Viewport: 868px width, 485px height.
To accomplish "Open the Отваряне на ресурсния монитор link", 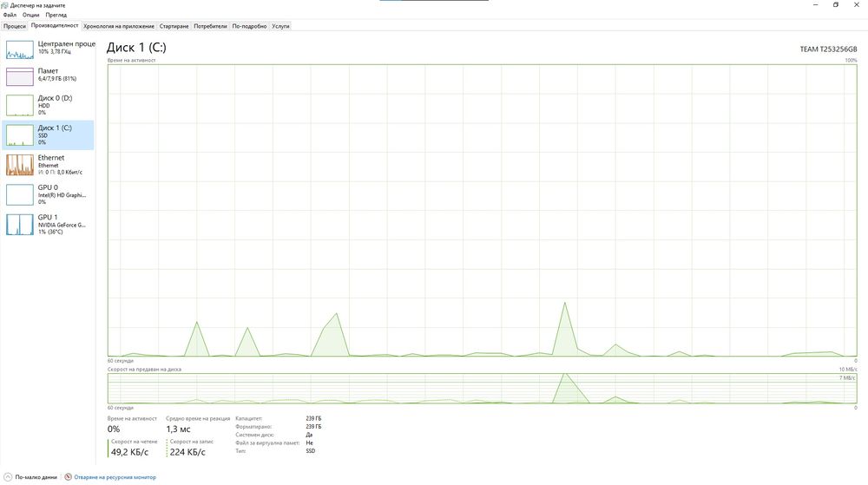I will pyautogui.click(x=115, y=477).
